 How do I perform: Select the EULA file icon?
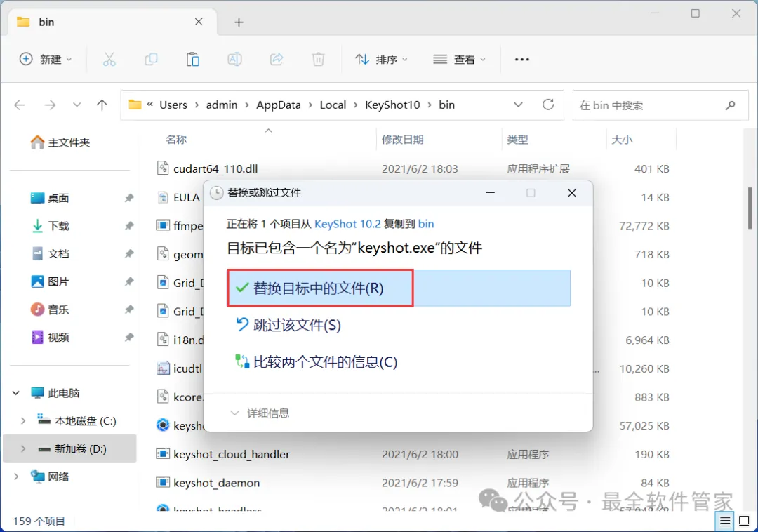coord(163,197)
